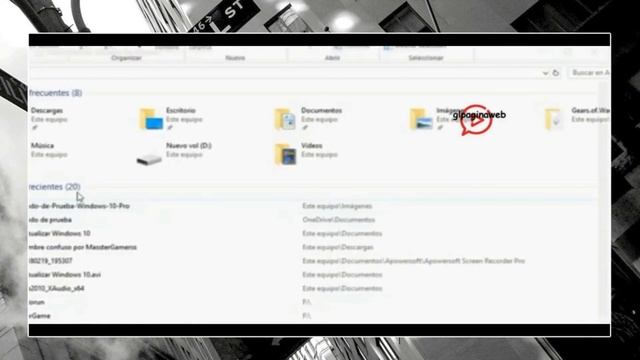Select recent item ending 'vGame'
The width and height of the screenshot is (640, 360).
(40, 316)
